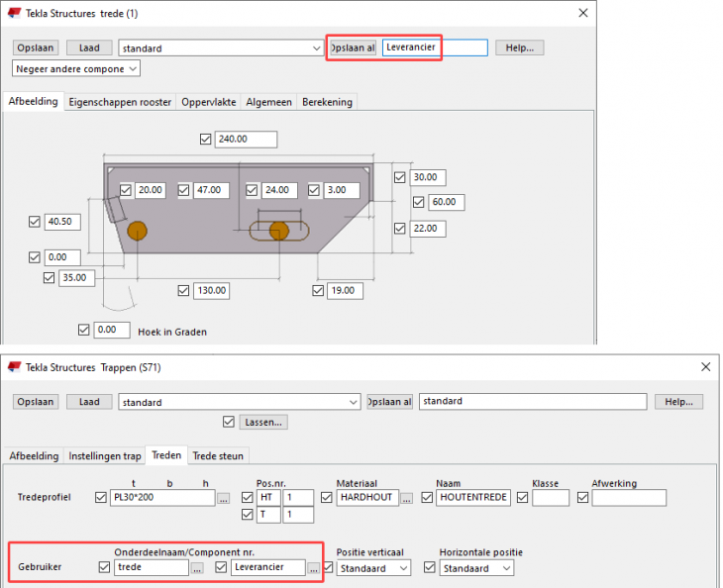Click Help... button in the trede dialog

[519, 48]
